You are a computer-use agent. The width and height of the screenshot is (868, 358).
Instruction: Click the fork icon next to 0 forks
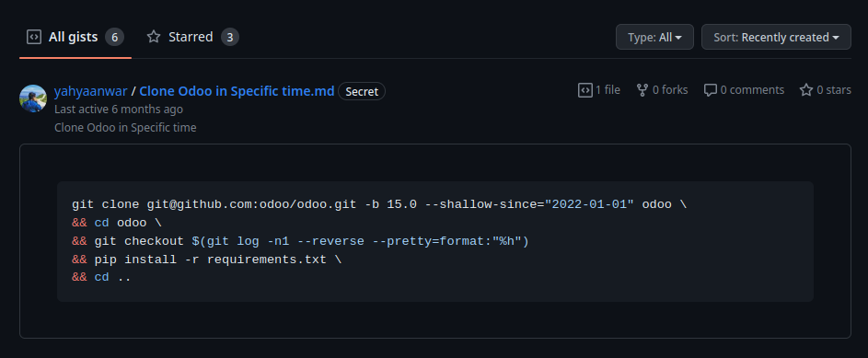642,90
